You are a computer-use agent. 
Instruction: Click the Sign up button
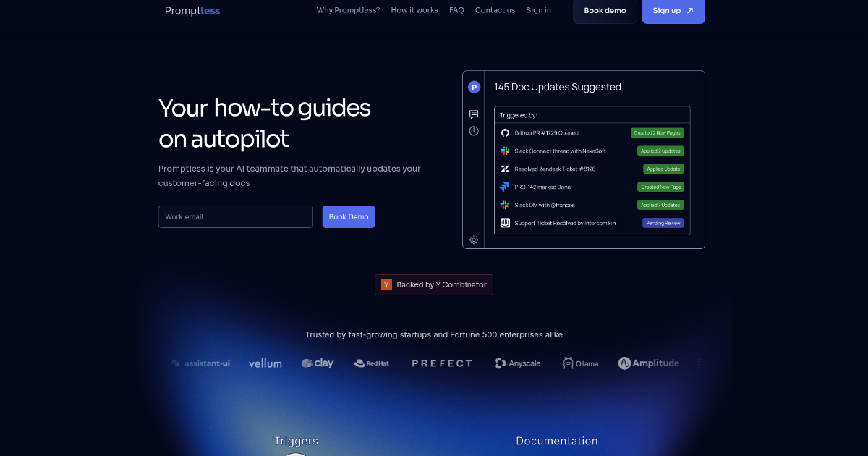[673, 11]
